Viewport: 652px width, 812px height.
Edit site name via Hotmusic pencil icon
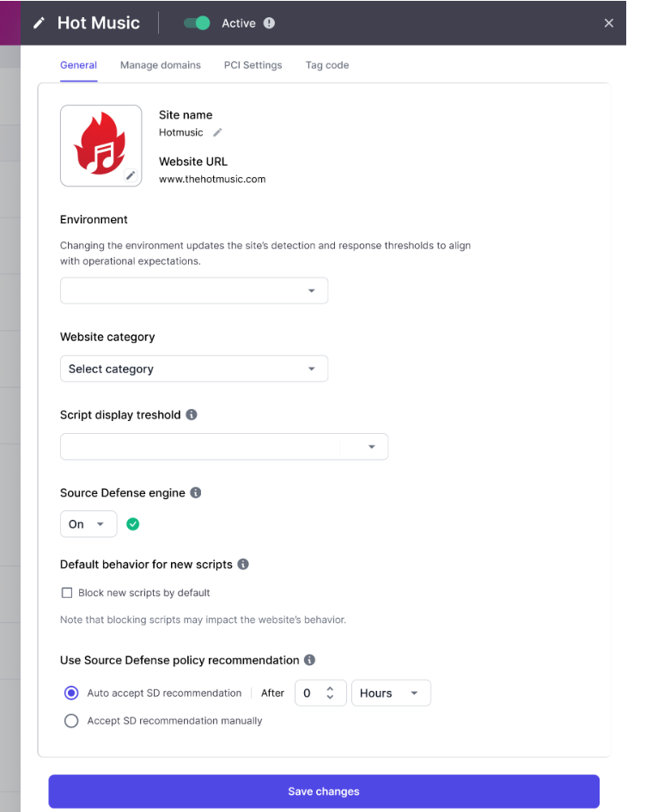(x=217, y=132)
